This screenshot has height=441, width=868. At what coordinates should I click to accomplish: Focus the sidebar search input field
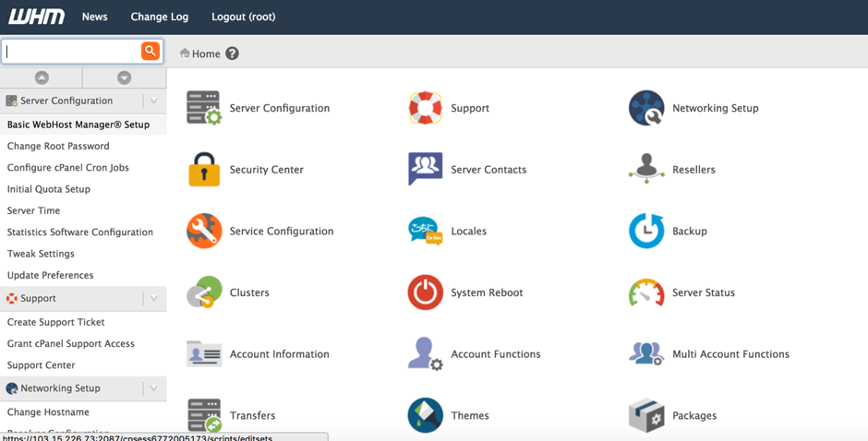point(71,51)
